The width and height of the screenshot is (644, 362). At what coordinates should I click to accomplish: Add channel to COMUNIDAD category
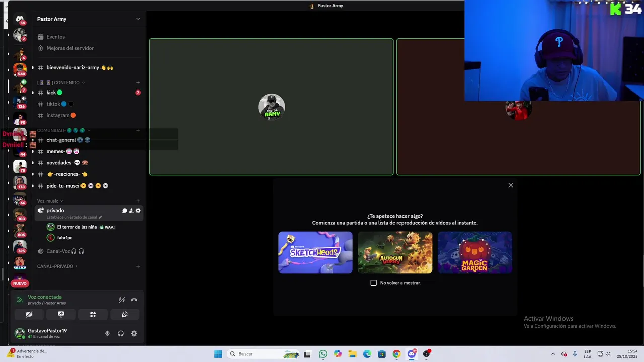[138, 130]
